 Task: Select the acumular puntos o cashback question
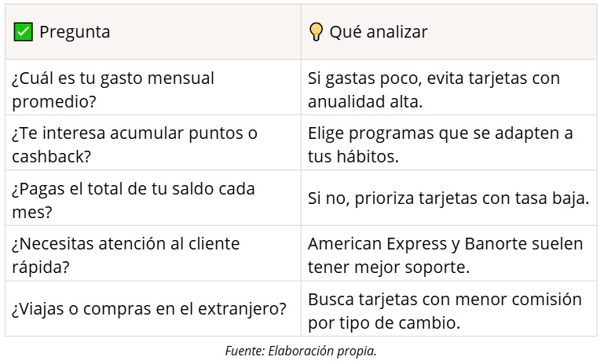tap(134, 144)
